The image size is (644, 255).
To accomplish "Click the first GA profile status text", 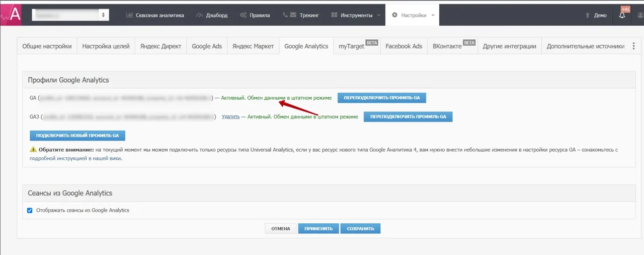I will (x=276, y=98).
